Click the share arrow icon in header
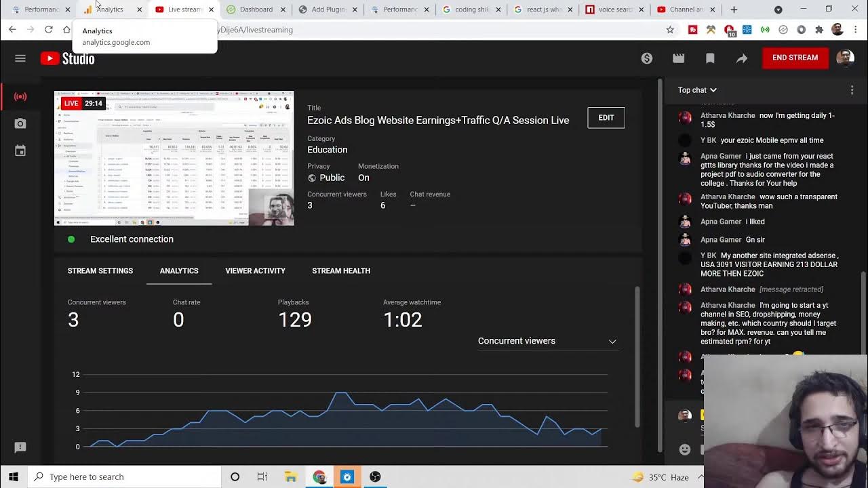 click(x=742, y=58)
